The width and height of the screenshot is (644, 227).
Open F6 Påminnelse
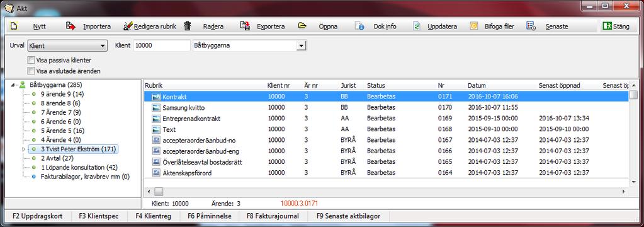point(210,216)
